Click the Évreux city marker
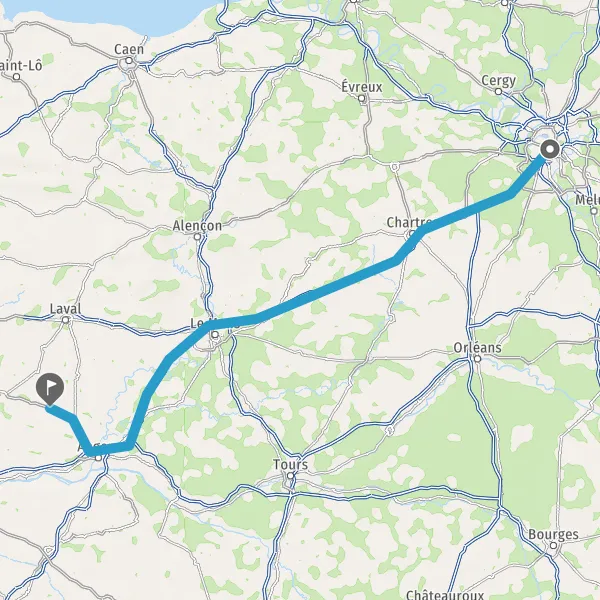The width and height of the screenshot is (600, 600). coord(362,98)
